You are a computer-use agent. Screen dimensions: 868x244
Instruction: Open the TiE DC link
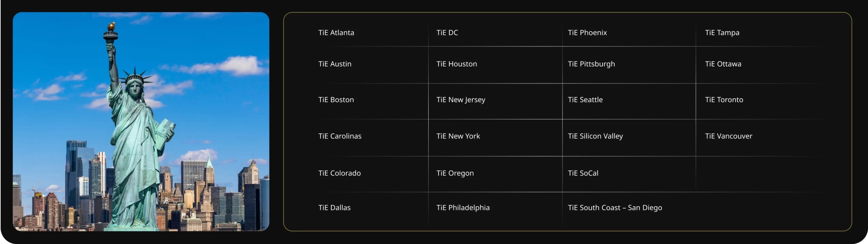(447, 33)
